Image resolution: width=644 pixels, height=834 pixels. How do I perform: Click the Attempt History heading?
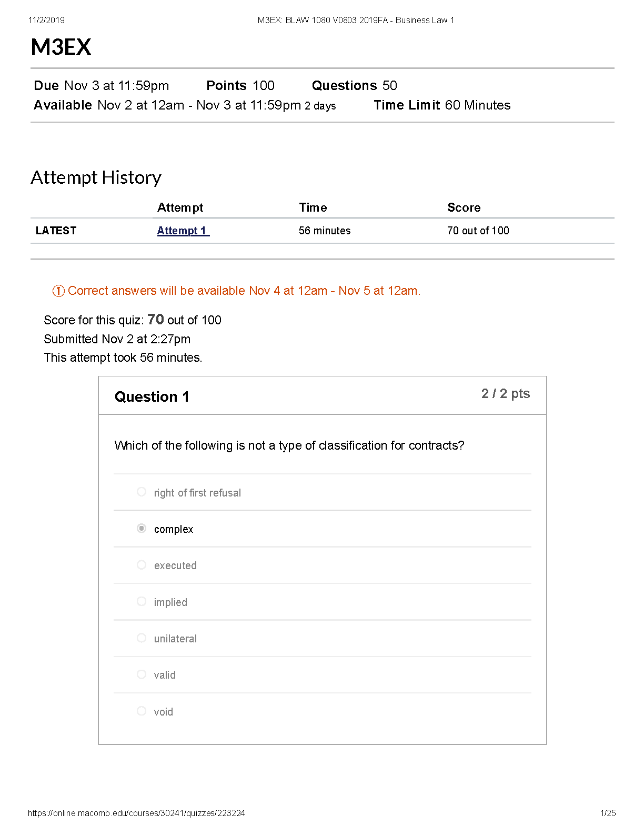pos(96,177)
